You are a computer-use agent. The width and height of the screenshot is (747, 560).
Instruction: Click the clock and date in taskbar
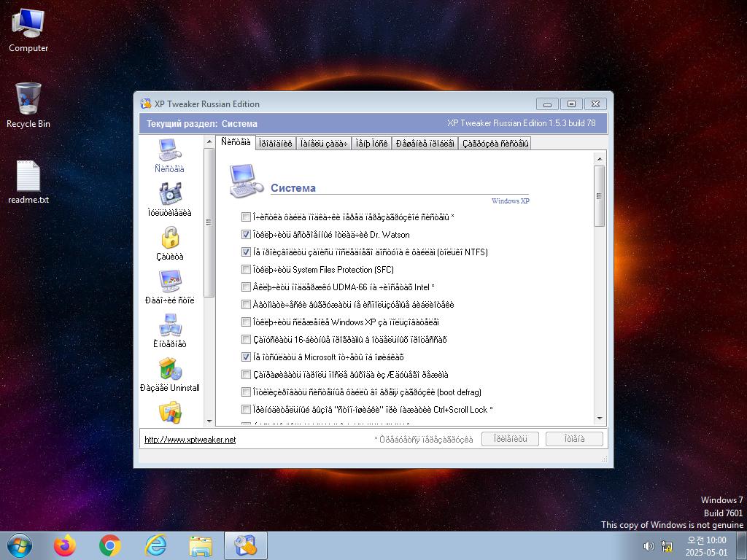706,546
